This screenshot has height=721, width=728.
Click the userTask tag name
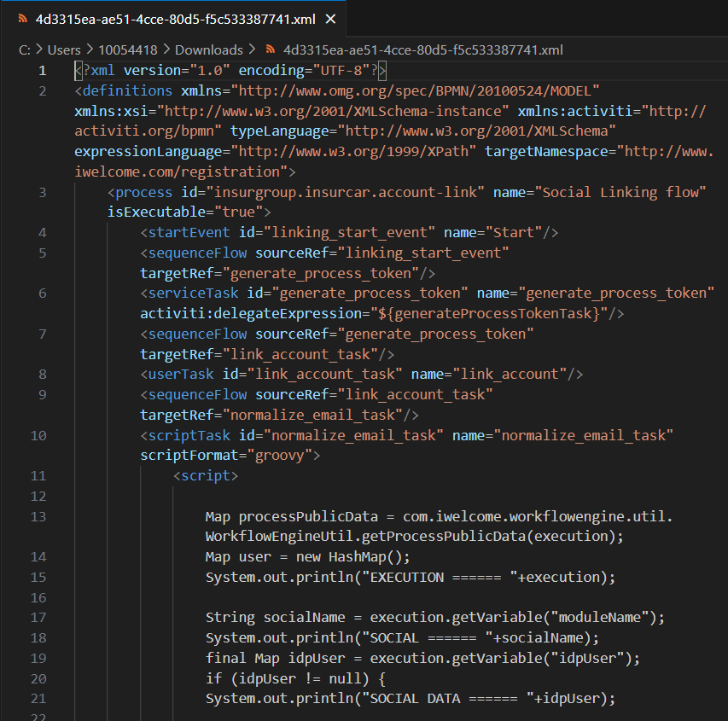click(x=181, y=375)
